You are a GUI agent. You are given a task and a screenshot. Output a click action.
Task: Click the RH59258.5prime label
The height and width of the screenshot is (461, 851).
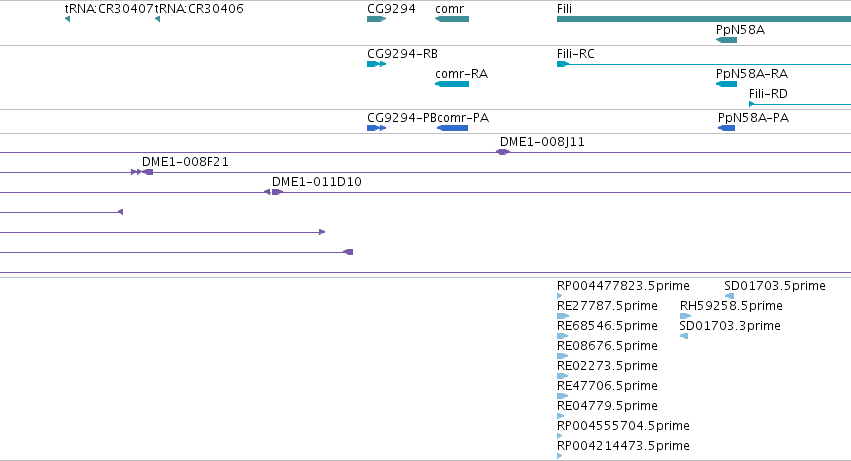(x=731, y=306)
